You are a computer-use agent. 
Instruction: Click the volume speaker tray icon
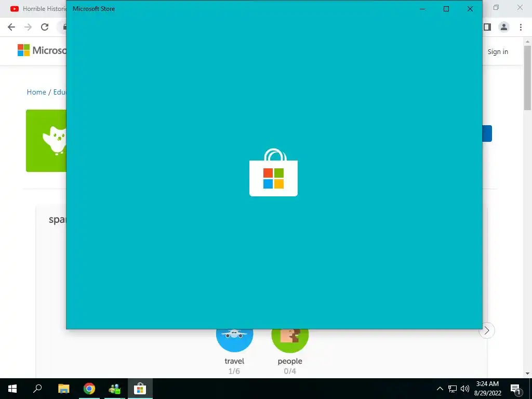point(465,389)
